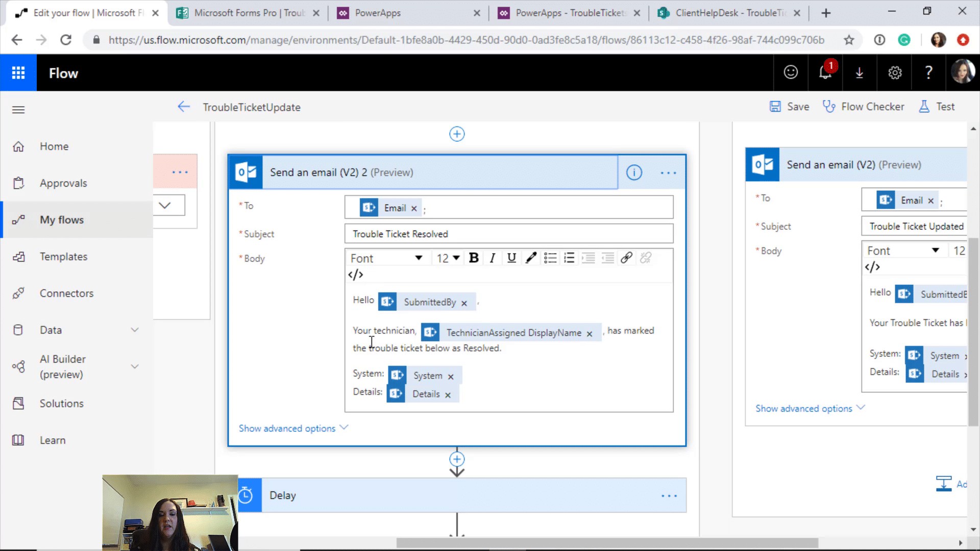The image size is (980, 551).
Task: Toggle the hamburger navigation menu
Action: tap(18, 109)
